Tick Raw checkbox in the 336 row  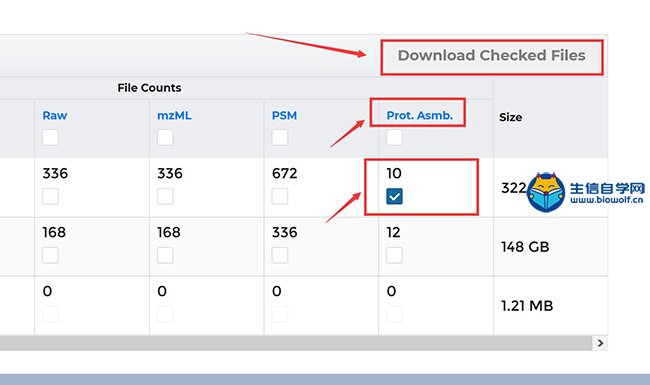[x=50, y=196]
